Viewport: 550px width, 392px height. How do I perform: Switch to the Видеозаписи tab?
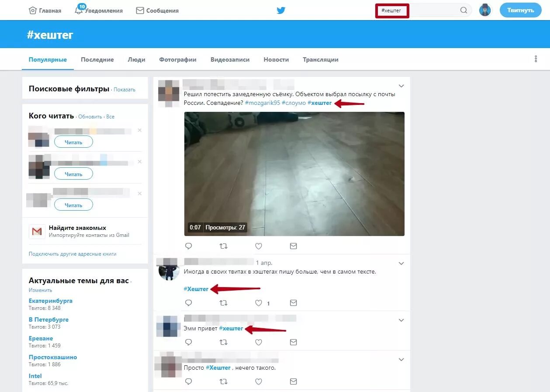pyautogui.click(x=230, y=59)
